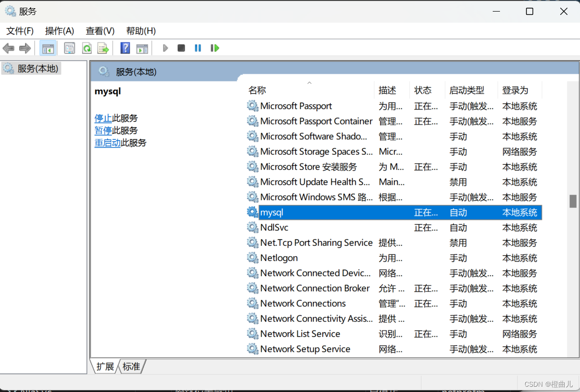Click the 停止 link to stop service

pyautogui.click(x=103, y=118)
